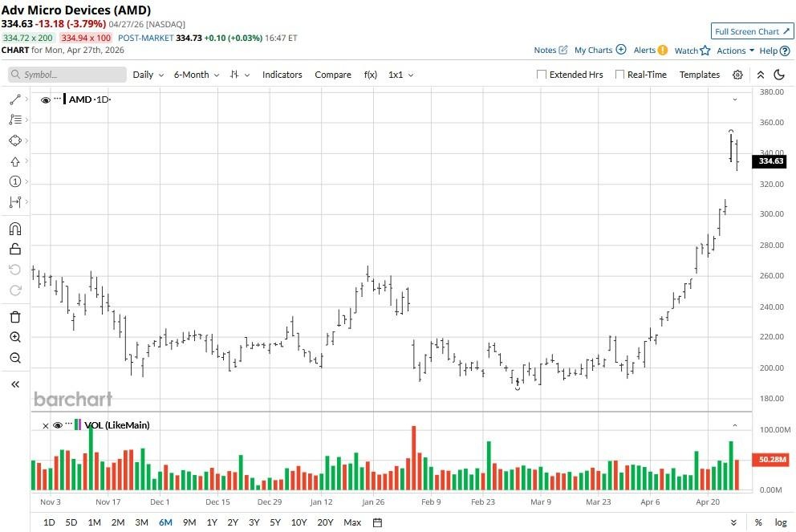Select the 1Y time range tab
This screenshot has height=532, width=796.
[x=212, y=522]
